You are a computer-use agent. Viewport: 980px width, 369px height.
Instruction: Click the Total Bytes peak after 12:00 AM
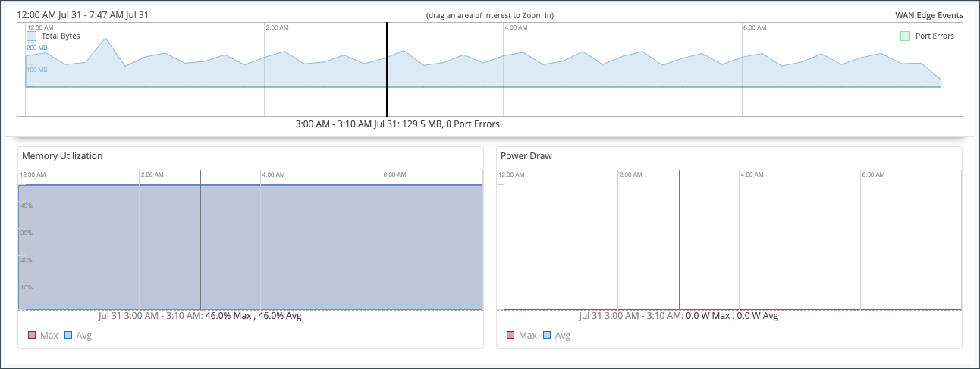(105, 38)
